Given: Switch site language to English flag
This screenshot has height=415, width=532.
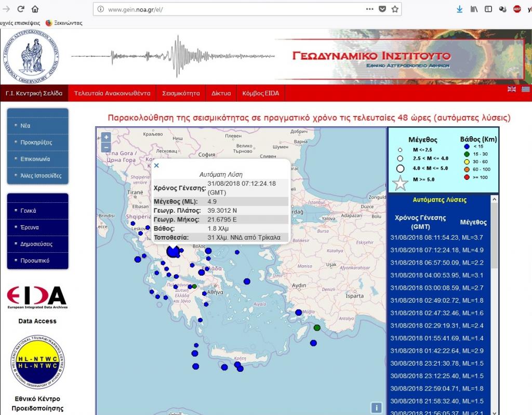Looking at the screenshot, I should click(512, 89).
